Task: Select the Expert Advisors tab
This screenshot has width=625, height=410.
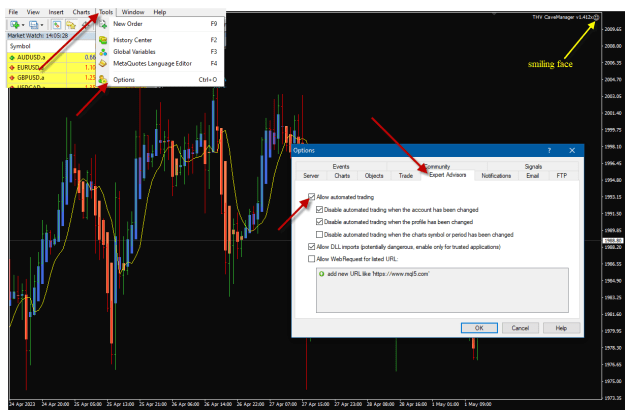Action: [x=448, y=175]
